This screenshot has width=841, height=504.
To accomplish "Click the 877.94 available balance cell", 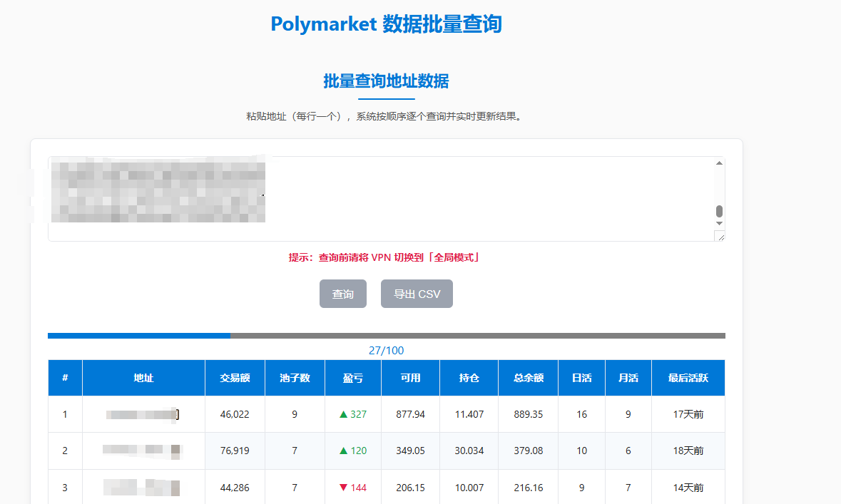I will pos(410,414).
